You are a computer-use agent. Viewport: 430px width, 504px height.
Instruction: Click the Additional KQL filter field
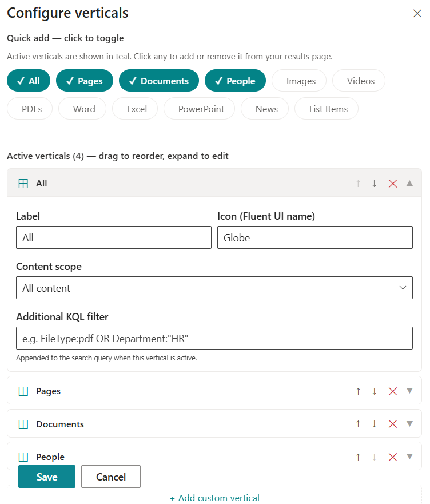[214, 338]
